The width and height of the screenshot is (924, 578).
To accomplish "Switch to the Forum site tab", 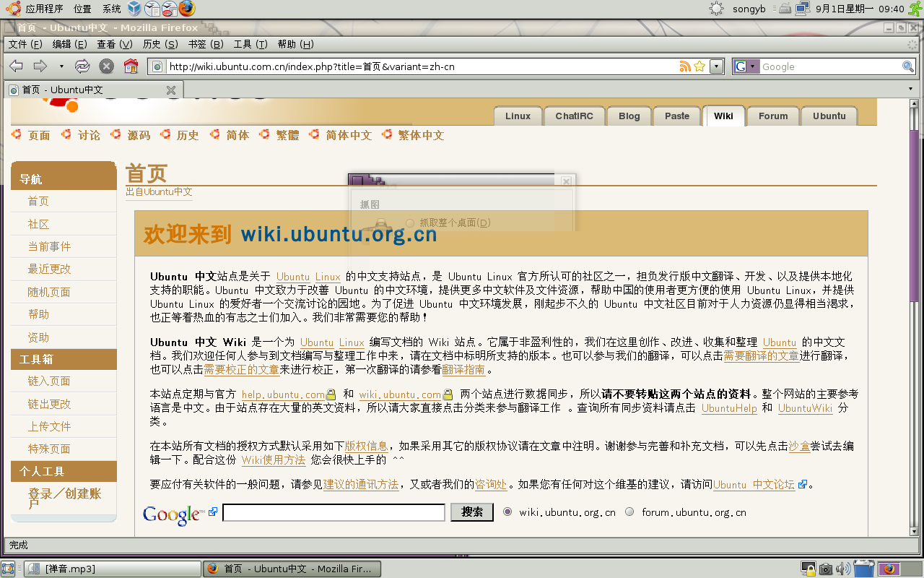I will (x=773, y=116).
